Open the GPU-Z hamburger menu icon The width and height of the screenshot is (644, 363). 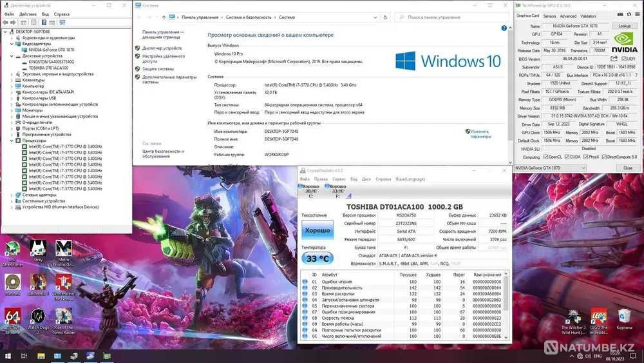[638, 15]
